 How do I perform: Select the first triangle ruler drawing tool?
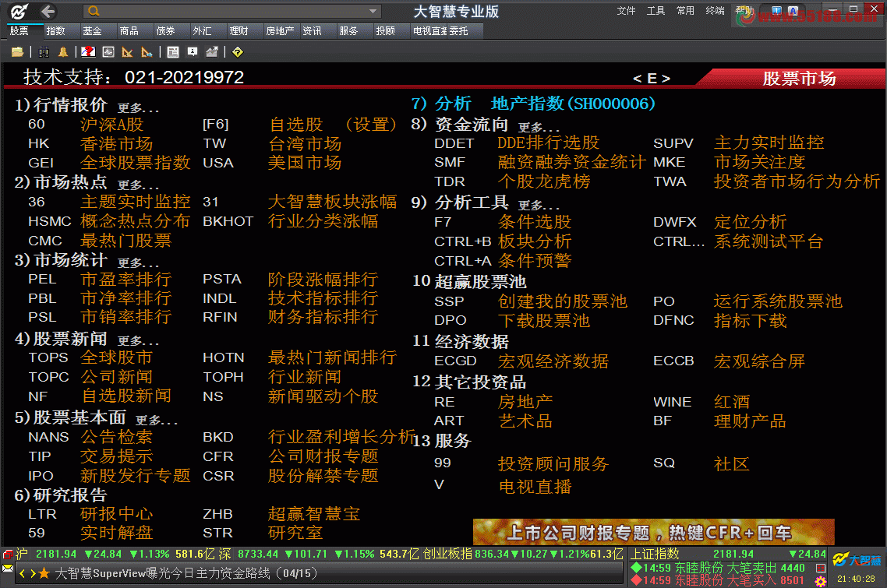tap(127, 52)
